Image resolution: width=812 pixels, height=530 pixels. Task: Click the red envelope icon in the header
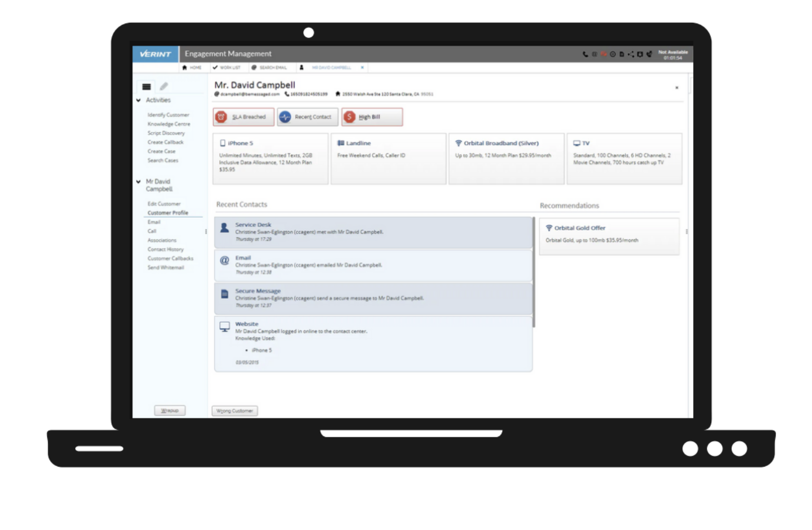click(x=603, y=54)
